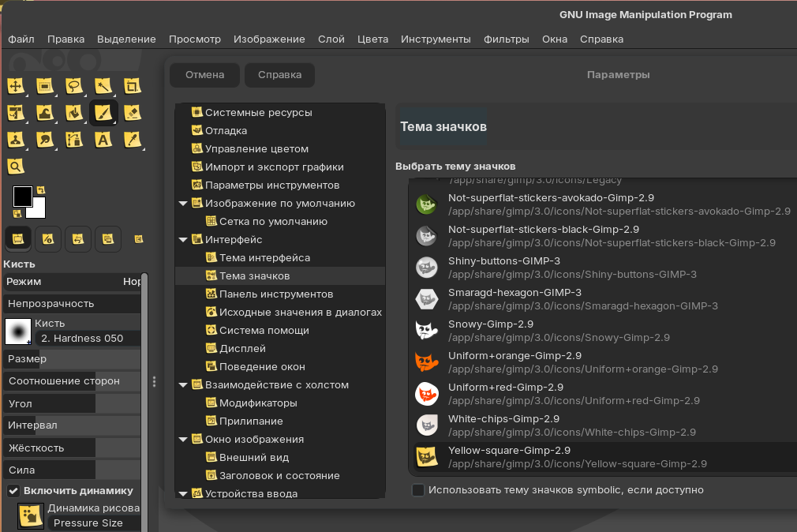Select the Eraser tool

pyautogui.click(x=132, y=113)
